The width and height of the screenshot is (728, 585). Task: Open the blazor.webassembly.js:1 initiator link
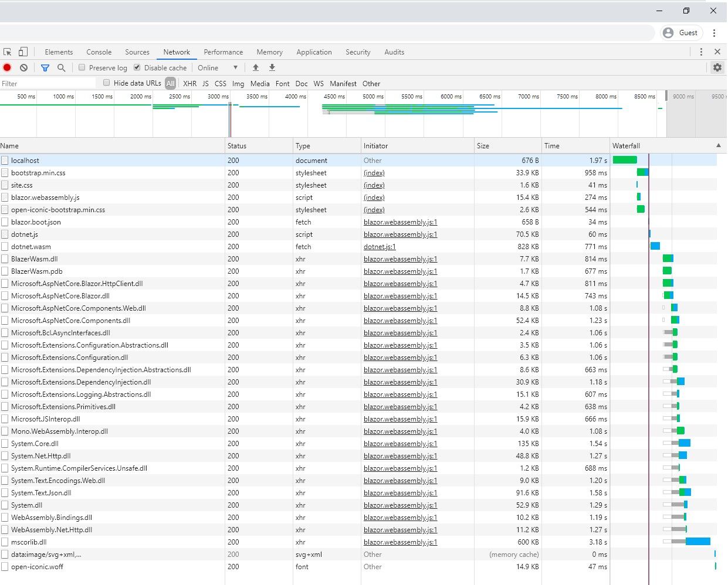pyautogui.click(x=399, y=222)
